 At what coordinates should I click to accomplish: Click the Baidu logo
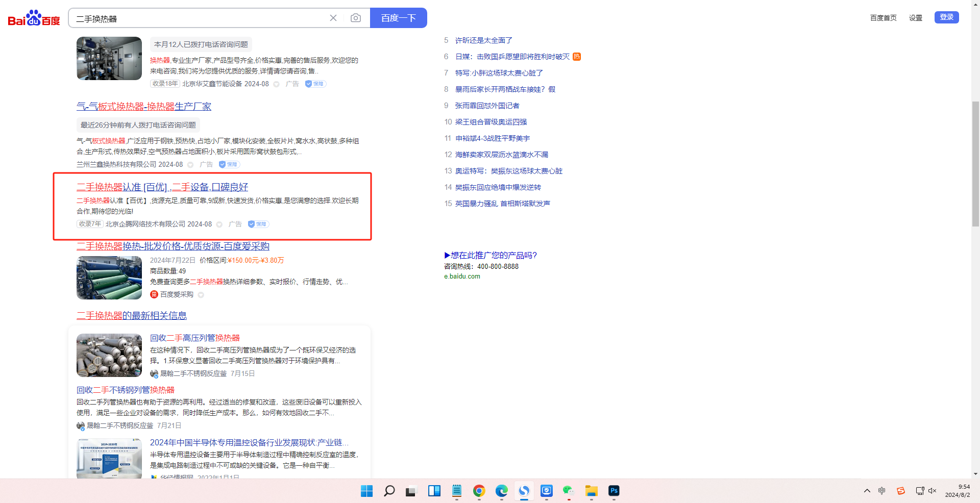point(34,18)
